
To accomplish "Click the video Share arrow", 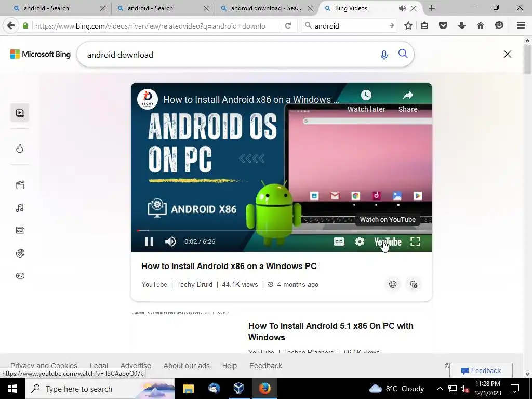I will tap(408, 96).
